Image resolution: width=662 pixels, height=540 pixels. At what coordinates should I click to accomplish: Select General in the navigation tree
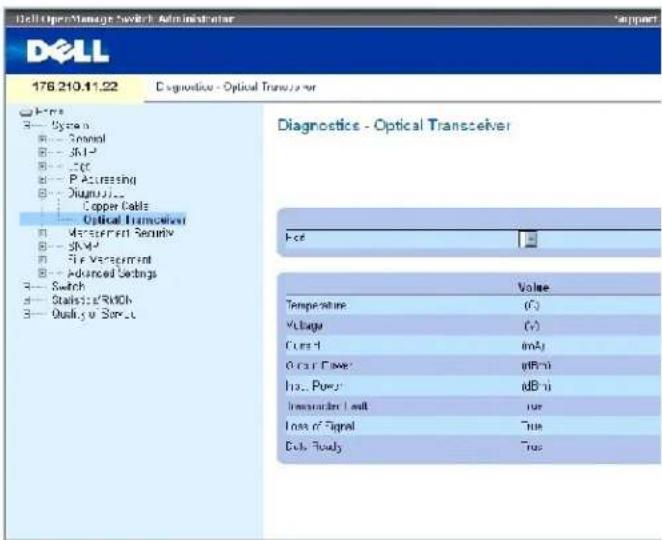pyautogui.click(x=87, y=139)
